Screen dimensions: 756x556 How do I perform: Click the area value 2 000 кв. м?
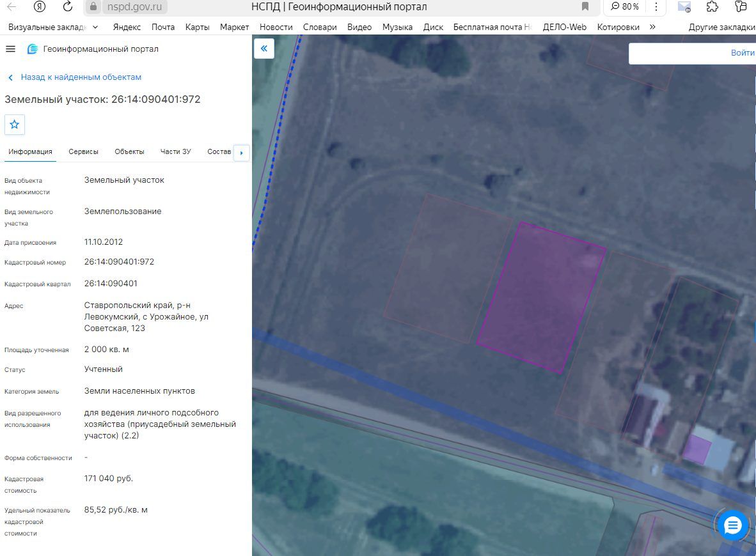click(x=107, y=350)
